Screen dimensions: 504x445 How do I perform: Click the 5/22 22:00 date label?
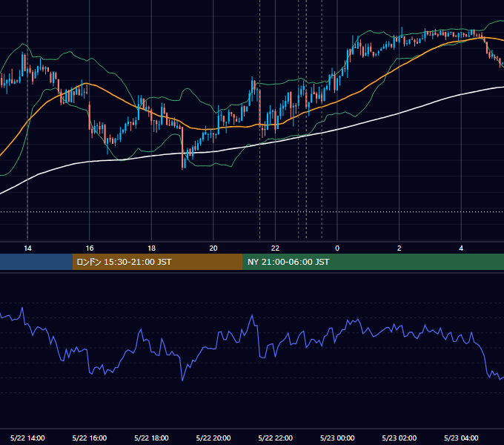[x=276, y=438]
